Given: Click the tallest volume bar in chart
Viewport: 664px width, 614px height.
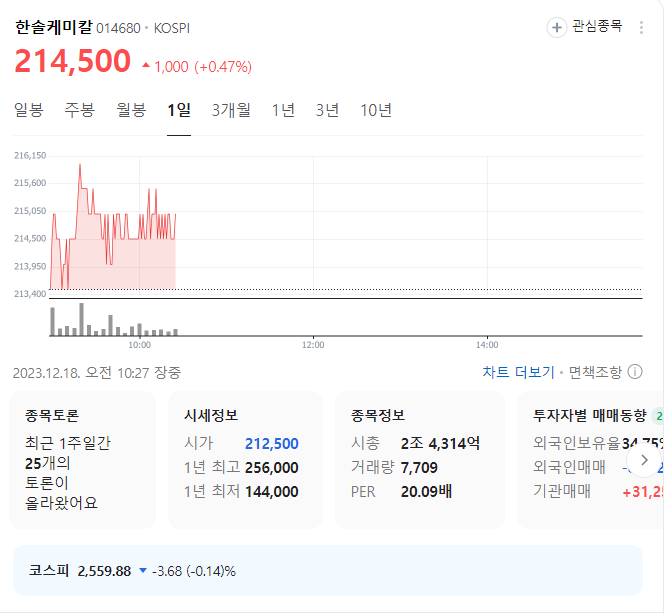Looking at the screenshot, I should pyautogui.click(x=82, y=319).
